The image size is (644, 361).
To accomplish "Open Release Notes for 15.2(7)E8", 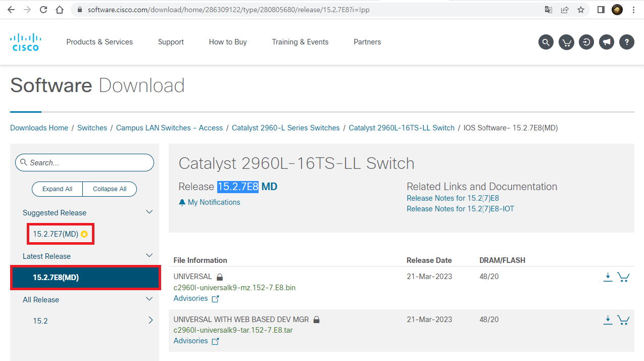I will [453, 198].
